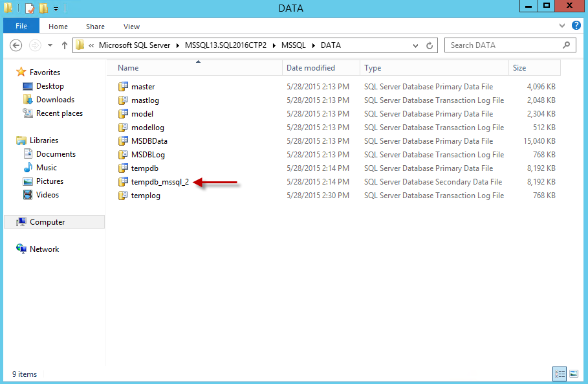Go up one folder level with Up arrow
588x384 pixels.
[x=64, y=45]
